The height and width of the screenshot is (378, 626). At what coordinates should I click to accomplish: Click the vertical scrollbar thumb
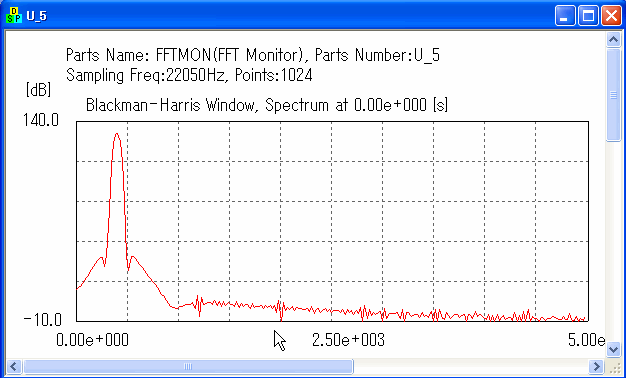[x=613, y=95]
